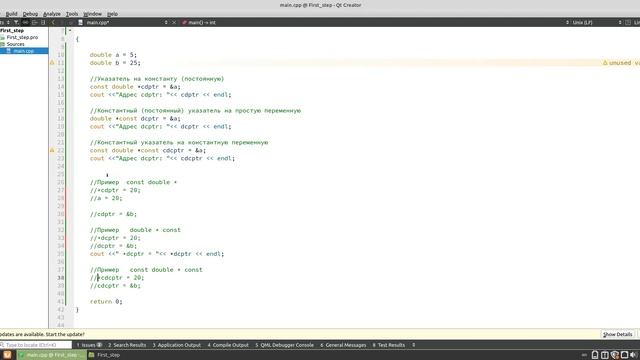
Task: Click warning icon on line 11
Action: pyautogui.click(x=52, y=63)
